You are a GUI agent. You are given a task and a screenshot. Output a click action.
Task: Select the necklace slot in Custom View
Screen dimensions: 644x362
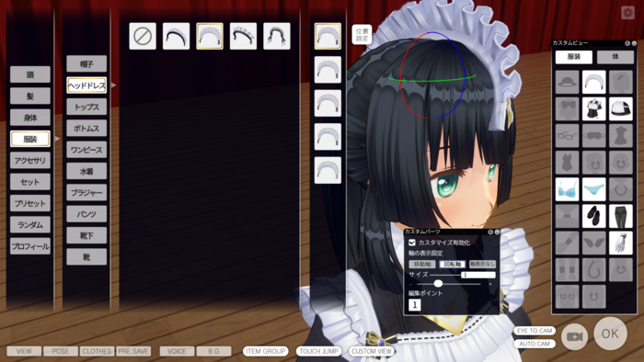(x=621, y=189)
